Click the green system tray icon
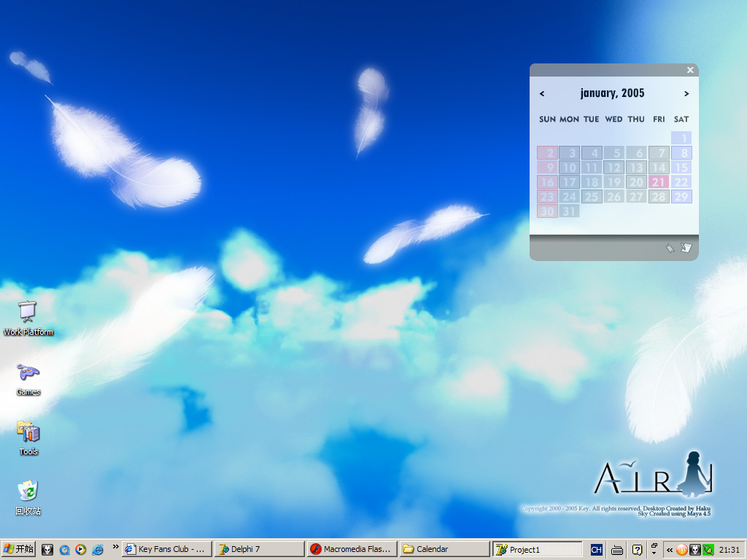 [x=708, y=550]
